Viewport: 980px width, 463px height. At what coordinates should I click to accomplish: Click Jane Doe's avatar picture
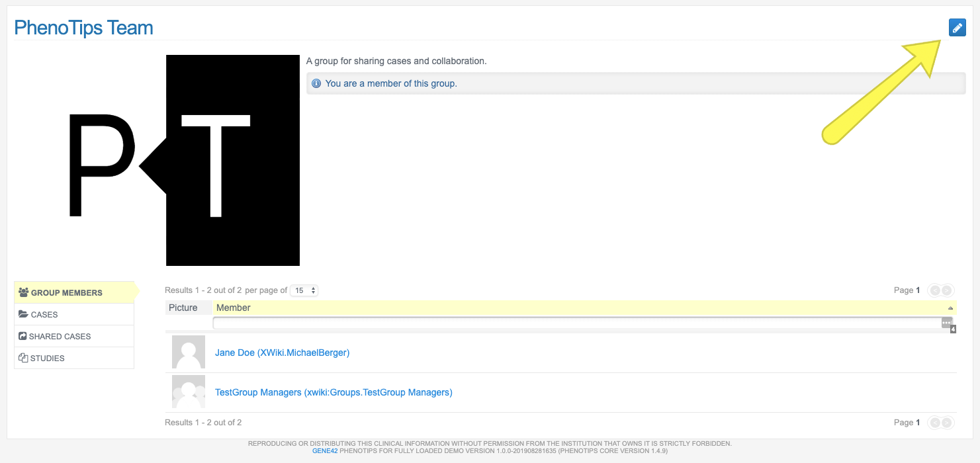189,352
